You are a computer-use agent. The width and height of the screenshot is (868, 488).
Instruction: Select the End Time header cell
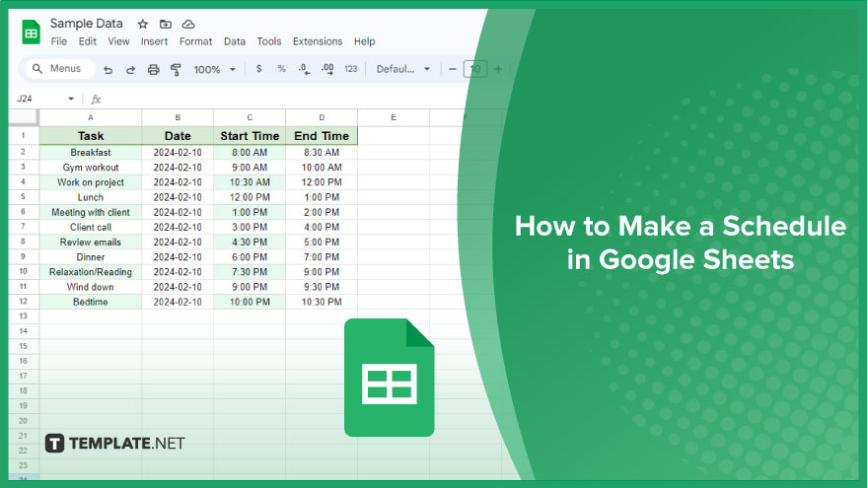(x=322, y=136)
